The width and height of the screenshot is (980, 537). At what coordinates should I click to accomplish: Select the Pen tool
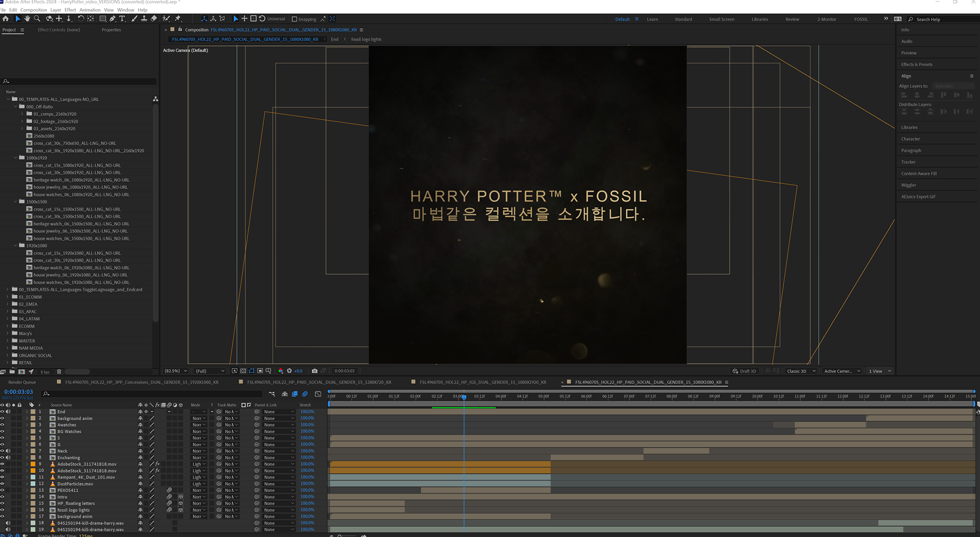(112, 19)
